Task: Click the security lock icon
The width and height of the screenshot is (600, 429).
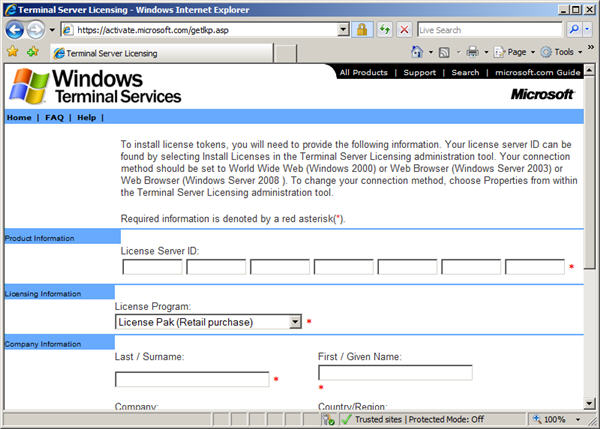Action: [x=362, y=30]
